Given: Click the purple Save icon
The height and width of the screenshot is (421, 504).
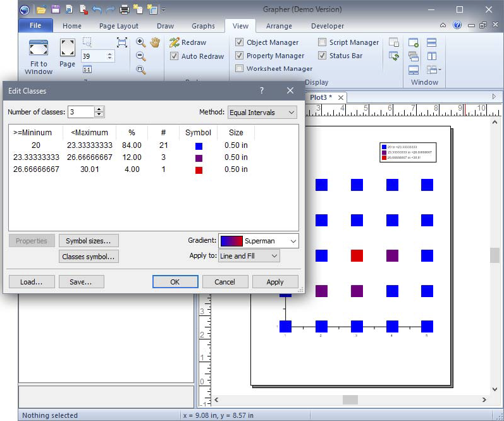Looking at the screenshot, I should click(55, 9).
